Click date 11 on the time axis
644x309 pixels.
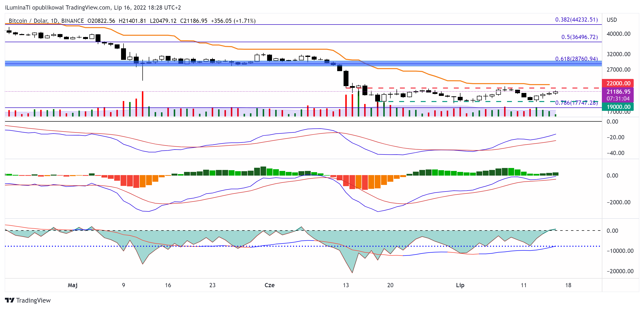[523, 285]
